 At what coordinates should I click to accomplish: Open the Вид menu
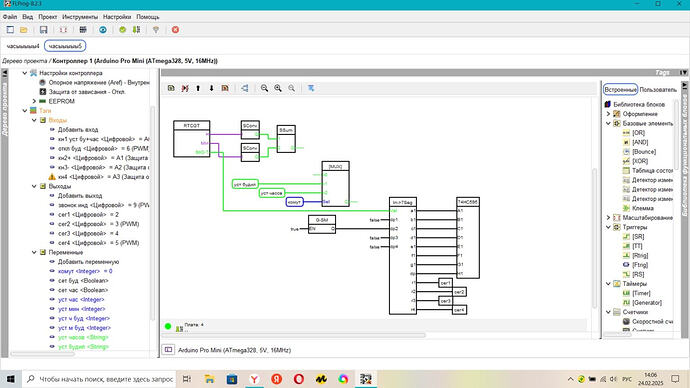27,17
